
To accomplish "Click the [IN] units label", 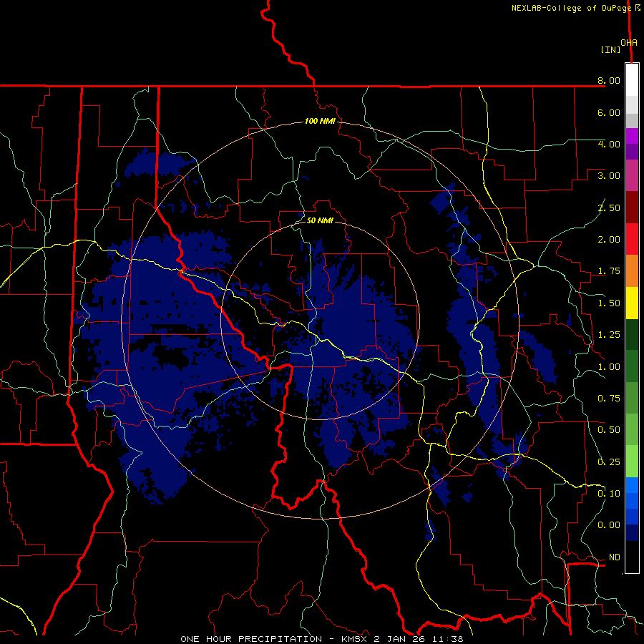I will (610, 49).
